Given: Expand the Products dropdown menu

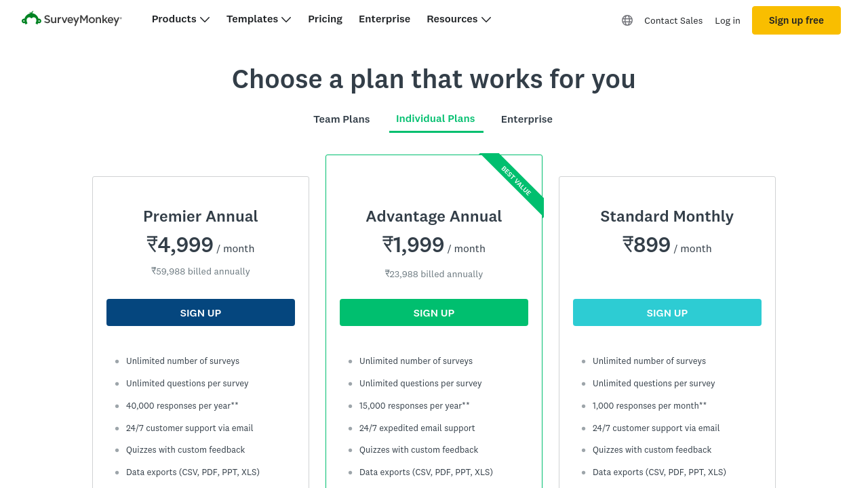Looking at the screenshot, I should coord(180,19).
